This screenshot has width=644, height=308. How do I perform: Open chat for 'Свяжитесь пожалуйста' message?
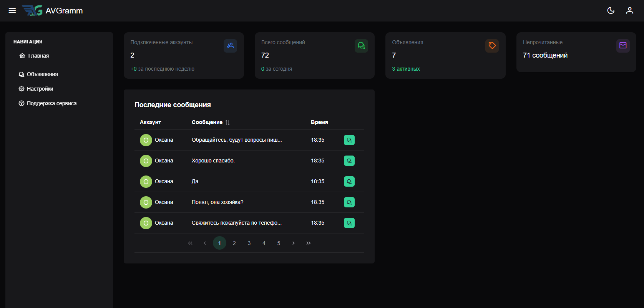349,223
